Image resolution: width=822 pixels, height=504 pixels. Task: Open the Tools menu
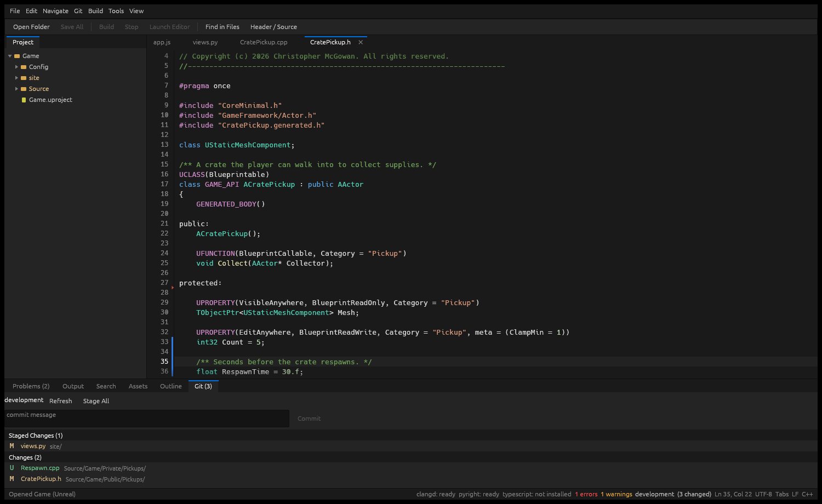(x=116, y=11)
